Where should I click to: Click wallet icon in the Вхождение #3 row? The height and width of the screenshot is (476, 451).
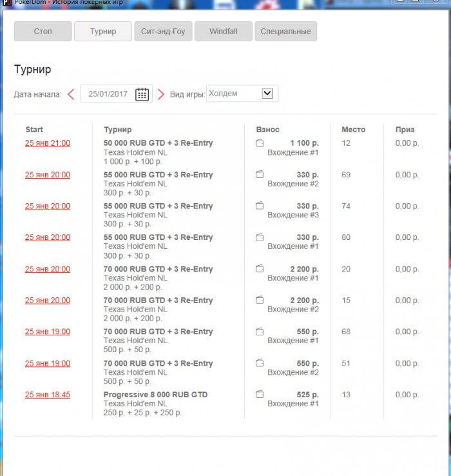click(x=260, y=206)
